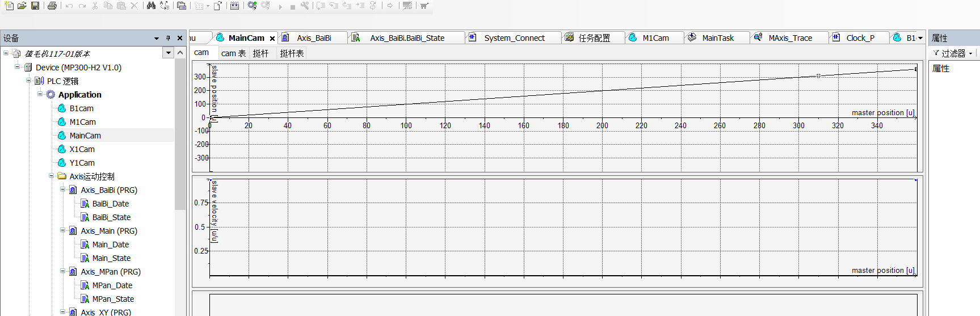Collapse the PLC 逻辑 node
The width and height of the screenshot is (980, 316).
coord(28,81)
